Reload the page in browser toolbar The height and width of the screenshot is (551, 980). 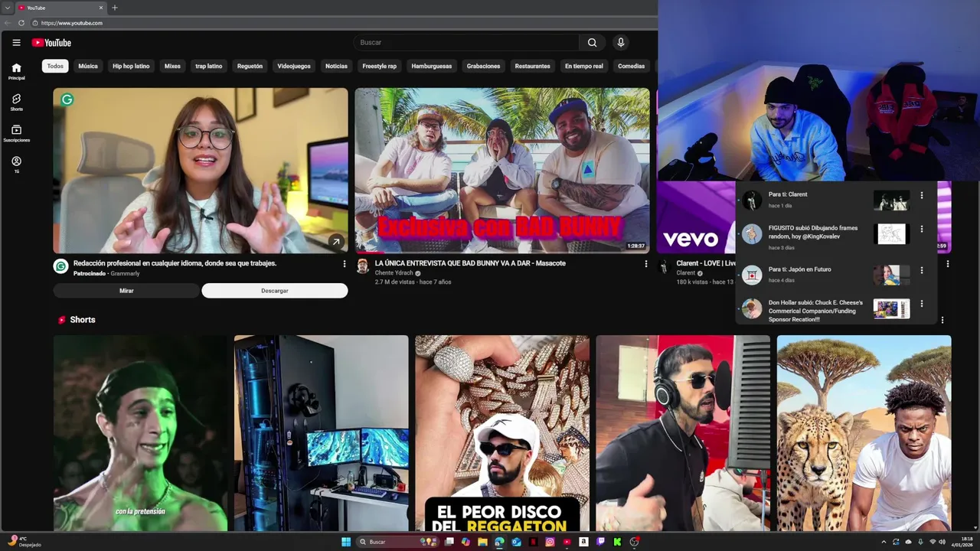[x=21, y=23]
